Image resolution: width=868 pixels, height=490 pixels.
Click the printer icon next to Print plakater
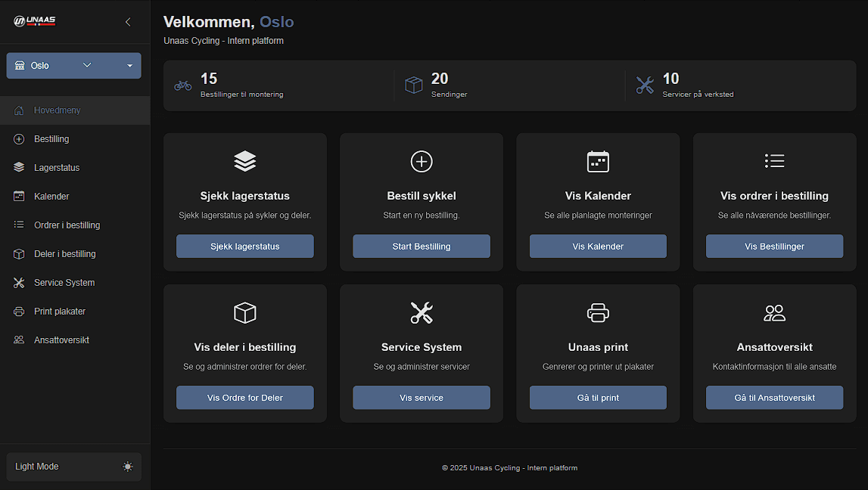(19, 312)
